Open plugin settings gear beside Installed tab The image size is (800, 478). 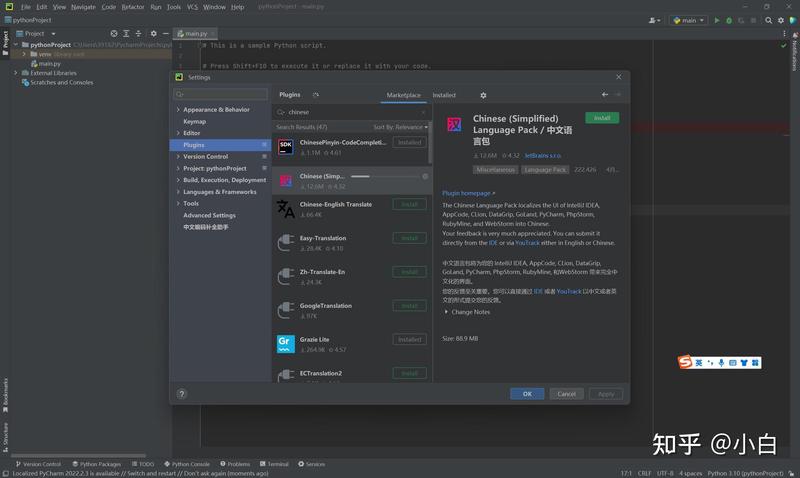click(483, 95)
